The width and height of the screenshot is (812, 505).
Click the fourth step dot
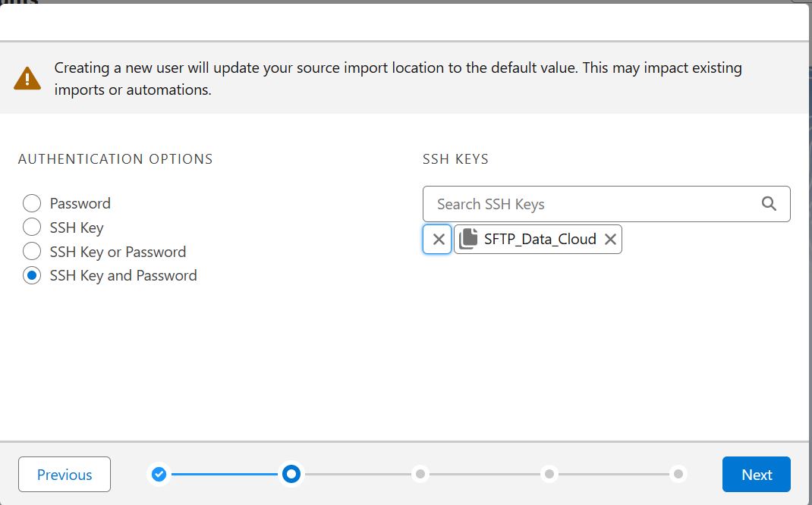click(x=549, y=474)
